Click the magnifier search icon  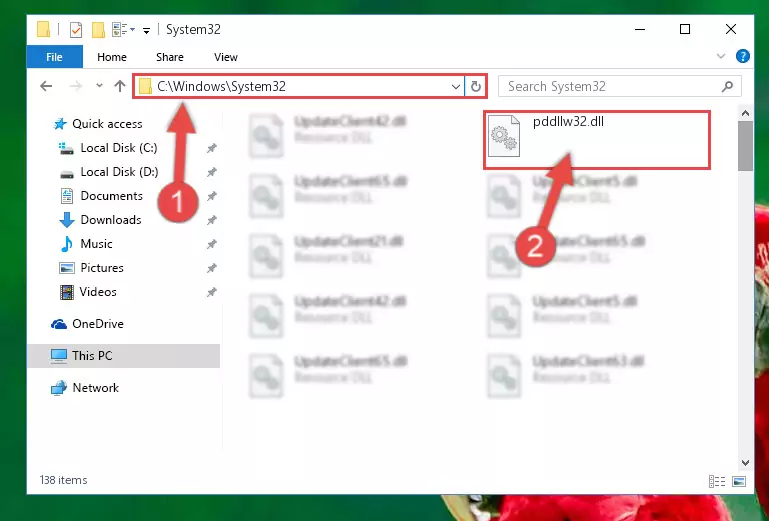tap(727, 86)
